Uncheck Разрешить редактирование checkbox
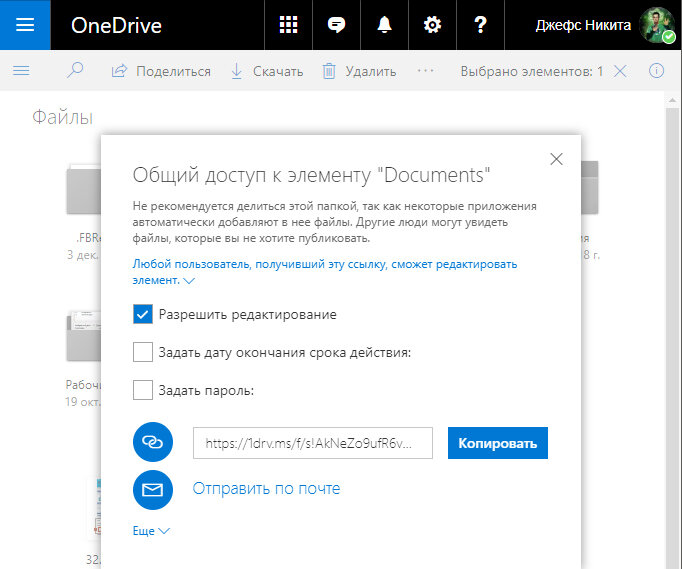The width and height of the screenshot is (682, 569). coord(143,314)
